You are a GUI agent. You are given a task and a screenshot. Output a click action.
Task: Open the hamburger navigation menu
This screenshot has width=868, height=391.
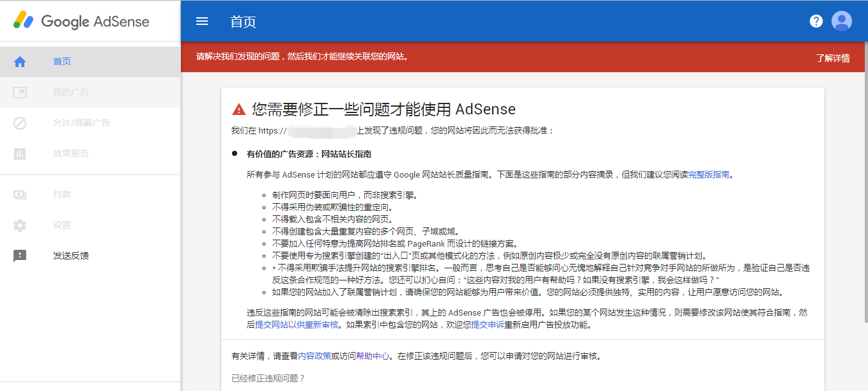click(x=202, y=21)
